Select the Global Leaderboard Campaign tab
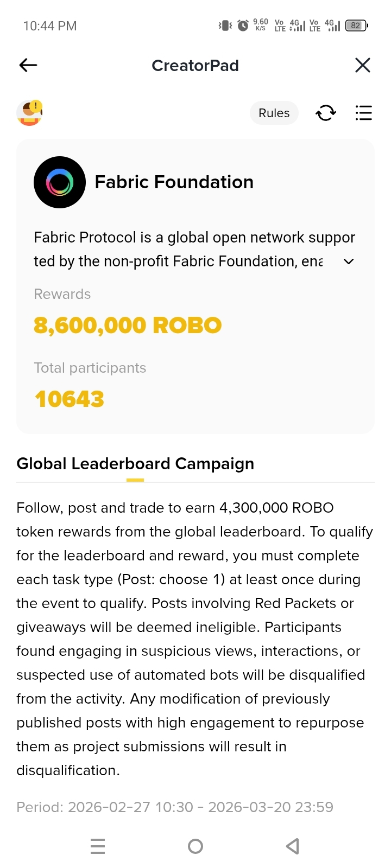Image resolution: width=391 pixels, height=868 pixels. [x=135, y=464]
